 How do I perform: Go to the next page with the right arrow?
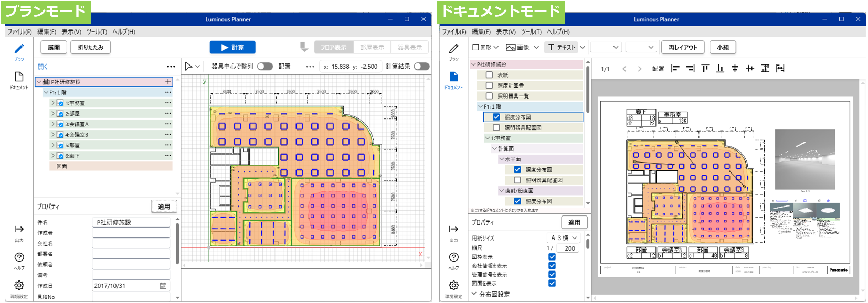639,69
